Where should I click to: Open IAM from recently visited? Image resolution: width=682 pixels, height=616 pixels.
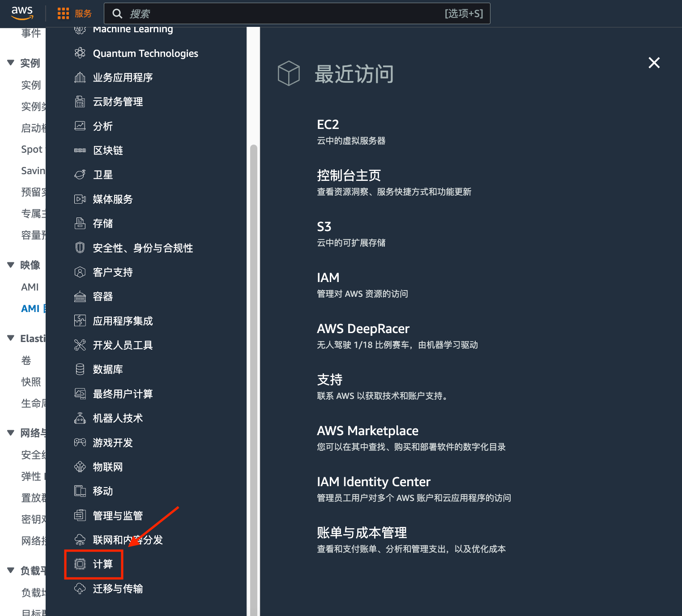pyautogui.click(x=328, y=278)
